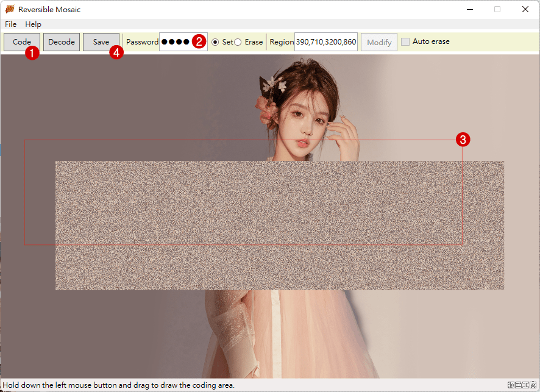Screen dimensions: 540x392
Task: Open the File menu
Action: click(10, 24)
